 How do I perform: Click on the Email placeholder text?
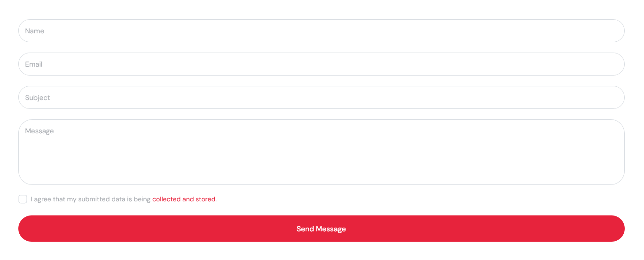click(x=34, y=64)
